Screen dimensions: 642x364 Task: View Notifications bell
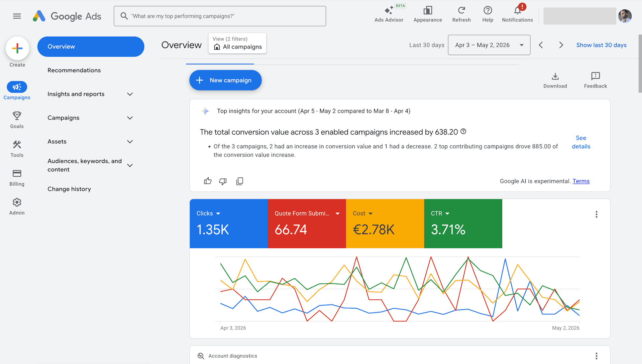click(517, 14)
